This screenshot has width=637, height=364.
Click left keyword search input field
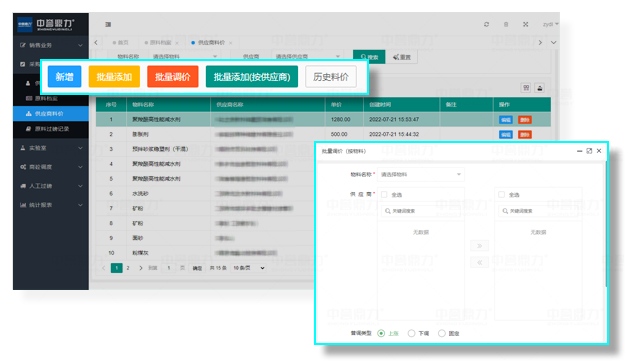(421, 211)
